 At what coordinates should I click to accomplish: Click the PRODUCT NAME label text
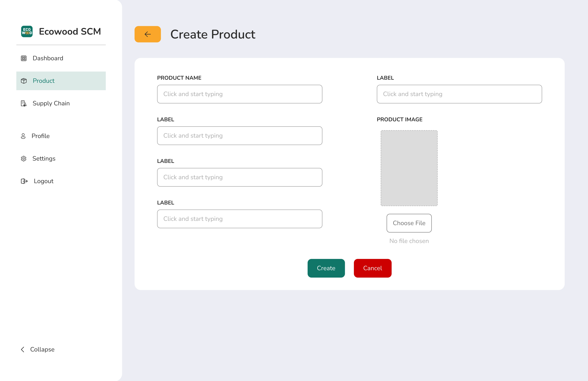[x=179, y=78]
